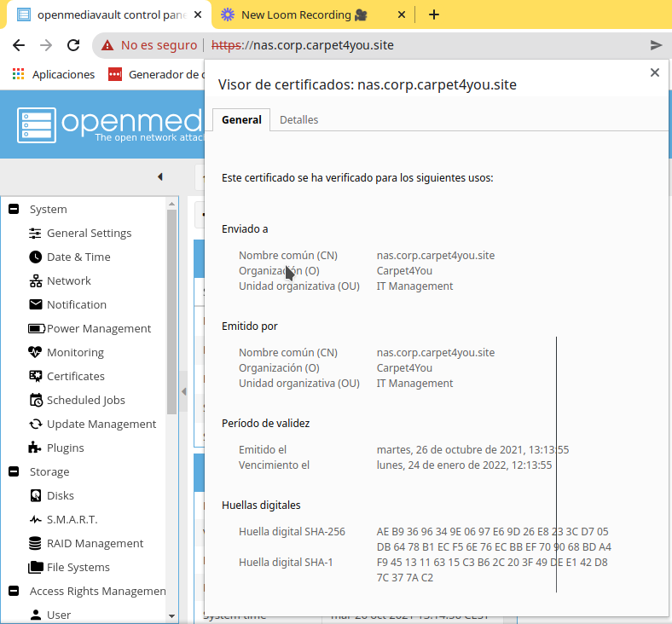Click the Notification envelope icon

(x=35, y=304)
